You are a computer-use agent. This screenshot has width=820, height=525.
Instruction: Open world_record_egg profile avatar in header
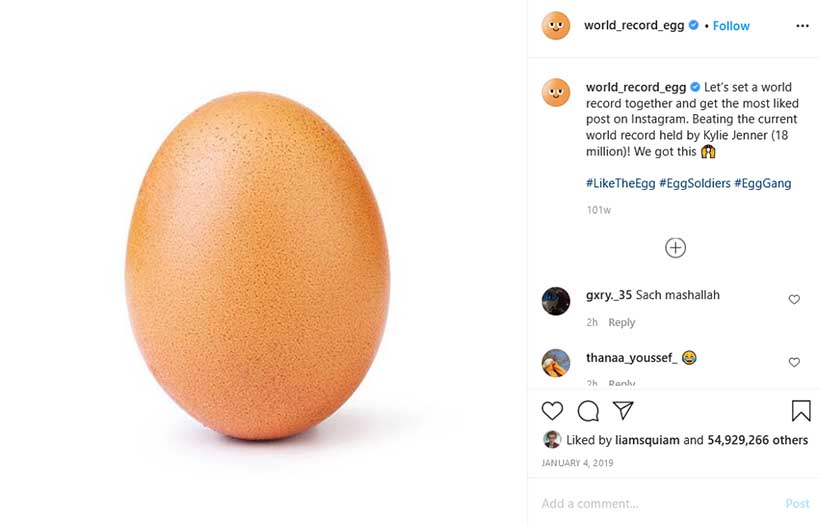coord(556,26)
